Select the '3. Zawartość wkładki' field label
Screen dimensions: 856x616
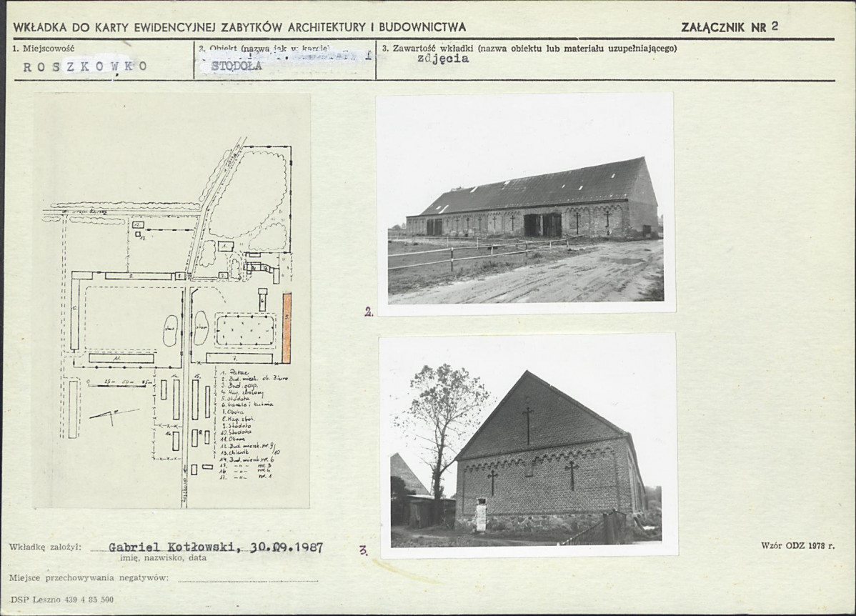529,48
